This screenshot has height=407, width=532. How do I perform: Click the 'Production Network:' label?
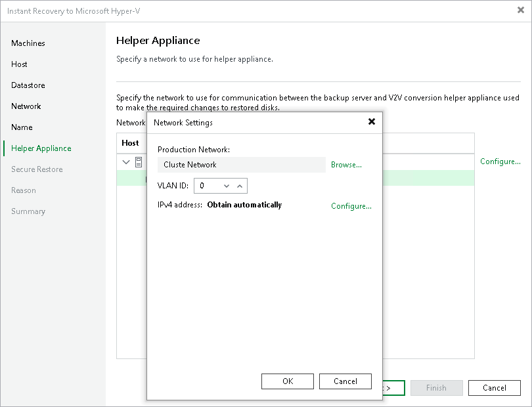[194, 150]
